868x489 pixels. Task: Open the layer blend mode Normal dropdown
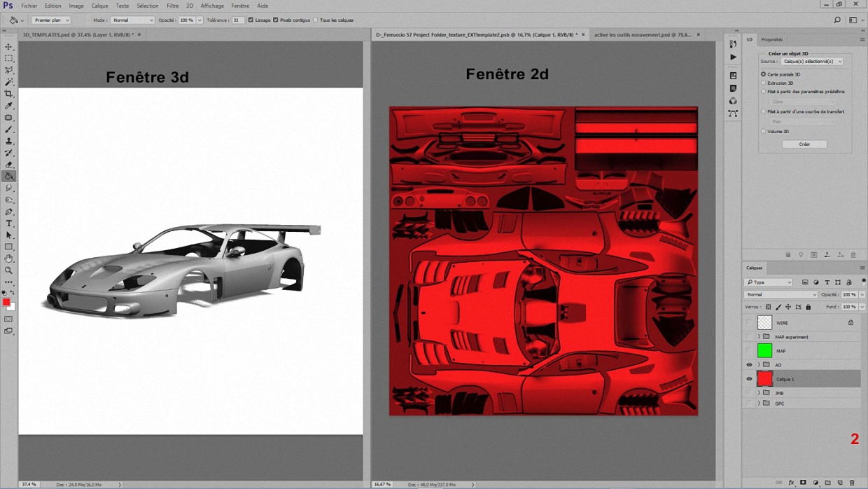(x=780, y=295)
